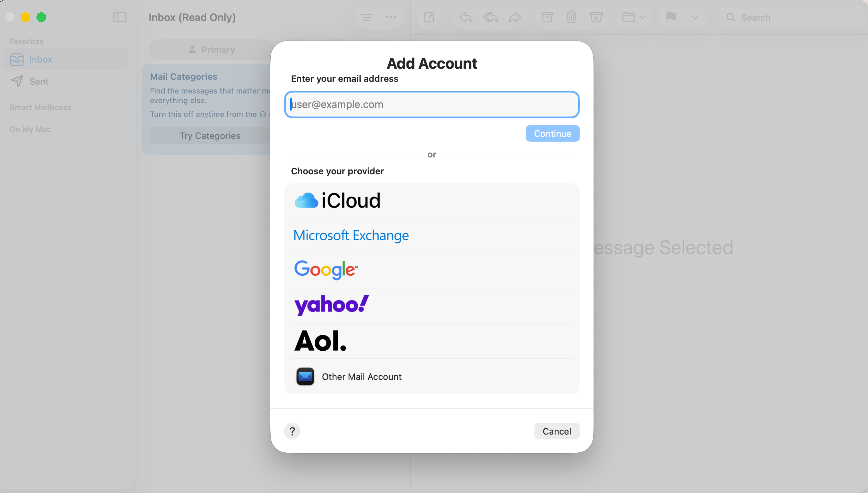868x493 pixels.
Task: Click the email address input field
Action: click(431, 104)
